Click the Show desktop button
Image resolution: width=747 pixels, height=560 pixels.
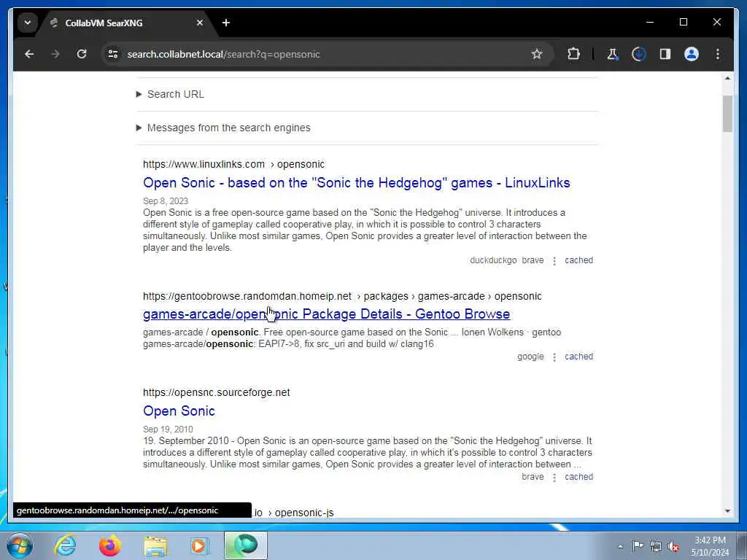point(742,545)
